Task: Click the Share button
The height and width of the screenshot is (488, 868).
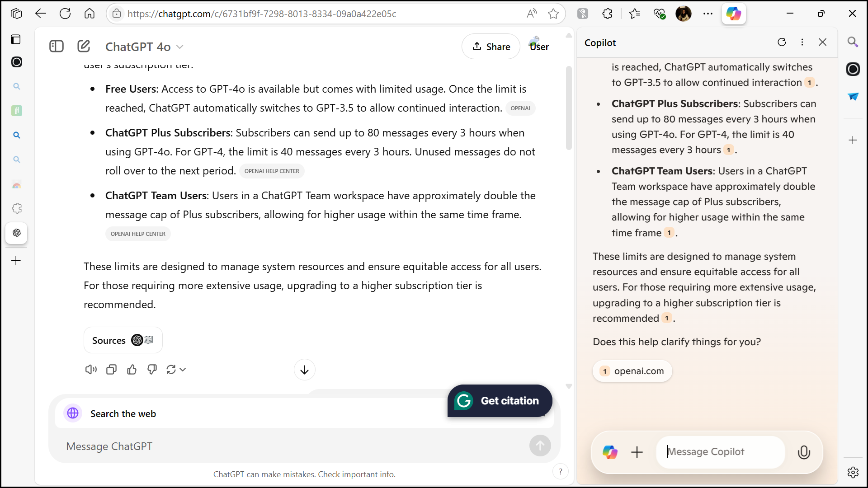Action: point(491,47)
